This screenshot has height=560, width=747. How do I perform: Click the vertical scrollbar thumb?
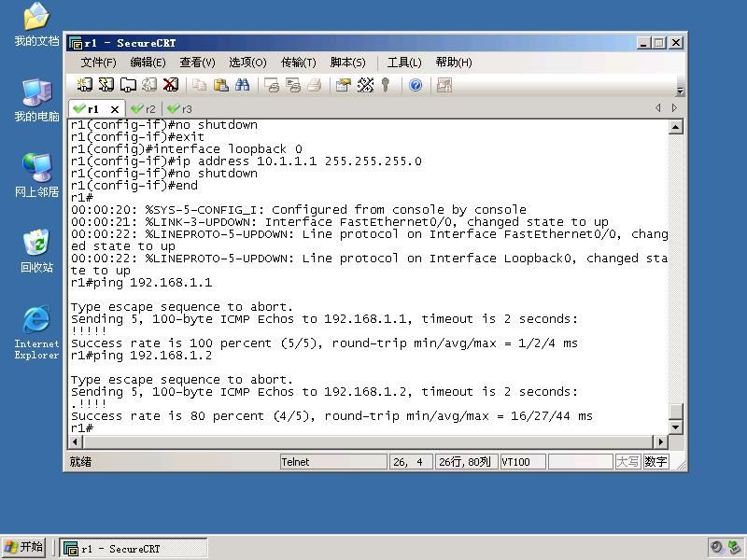(675, 411)
